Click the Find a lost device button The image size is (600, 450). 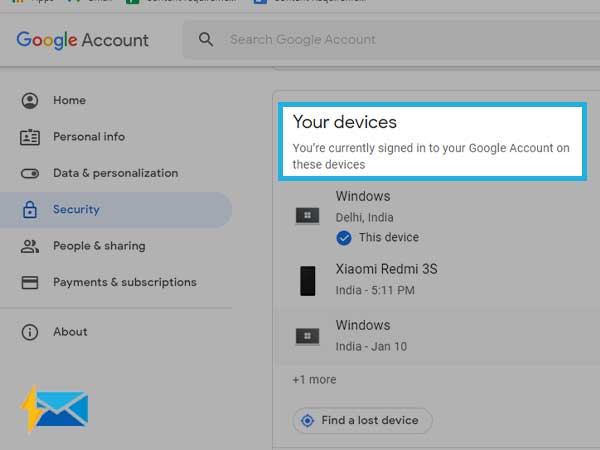pyautogui.click(x=362, y=420)
